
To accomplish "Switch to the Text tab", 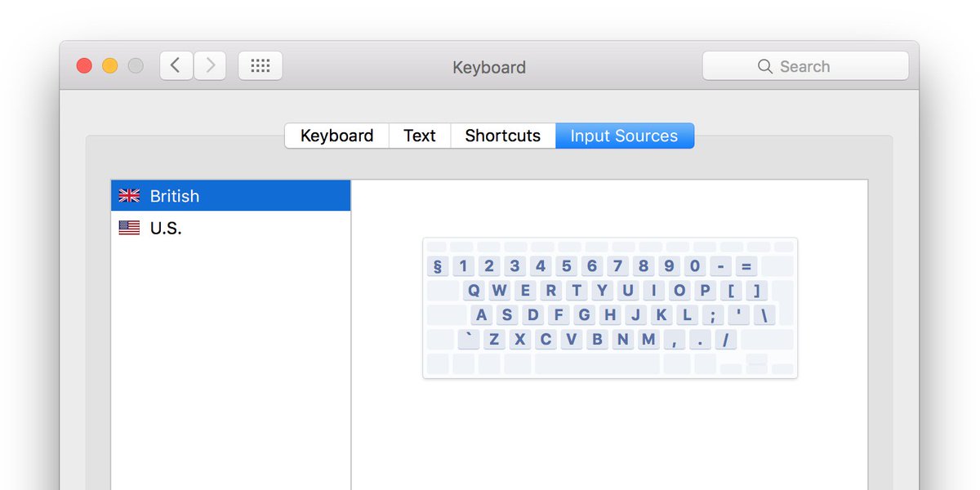I will (420, 136).
